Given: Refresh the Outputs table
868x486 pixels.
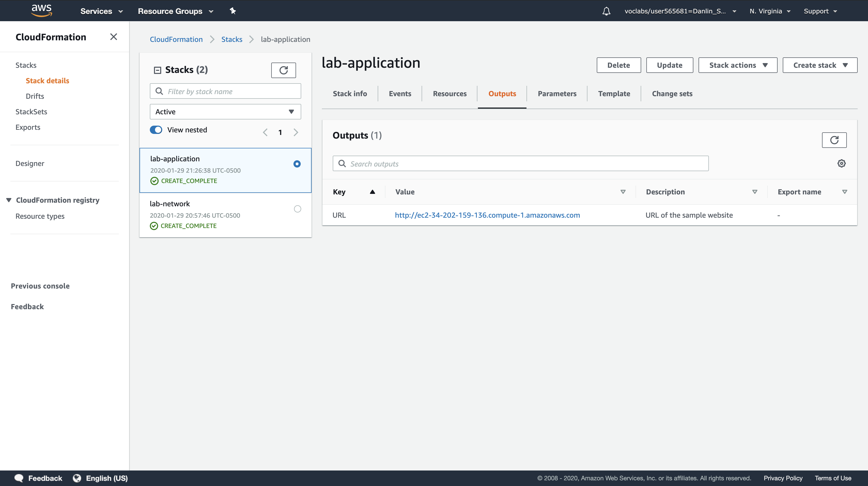Looking at the screenshot, I should pyautogui.click(x=834, y=140).
